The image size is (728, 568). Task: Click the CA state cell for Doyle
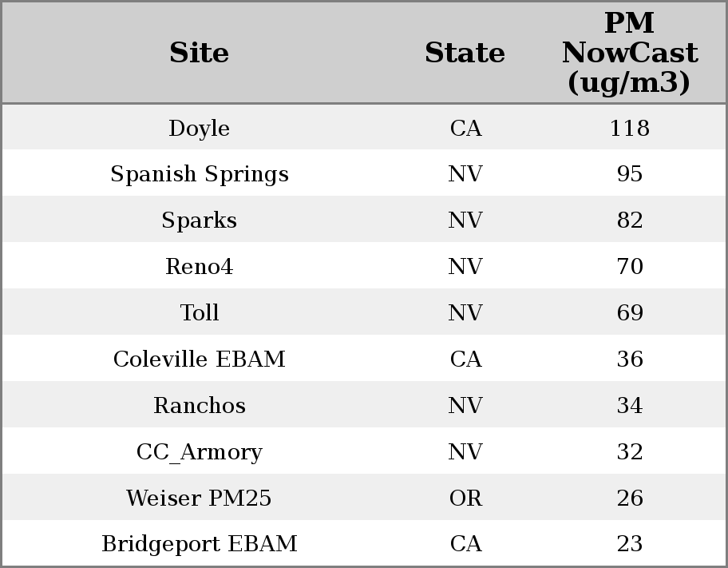465,129
